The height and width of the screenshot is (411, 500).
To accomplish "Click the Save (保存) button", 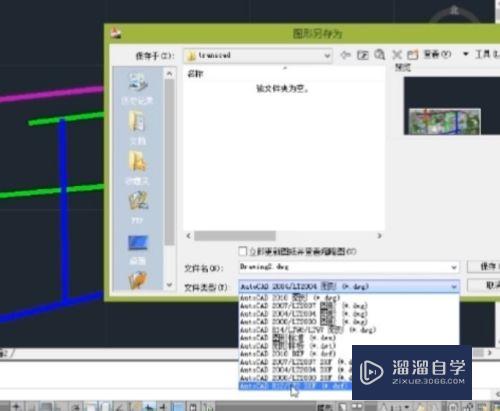I will tap(483, 266).
